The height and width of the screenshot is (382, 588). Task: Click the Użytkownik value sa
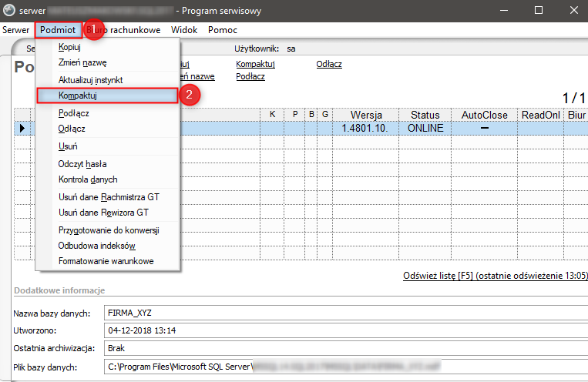(291, 49)
